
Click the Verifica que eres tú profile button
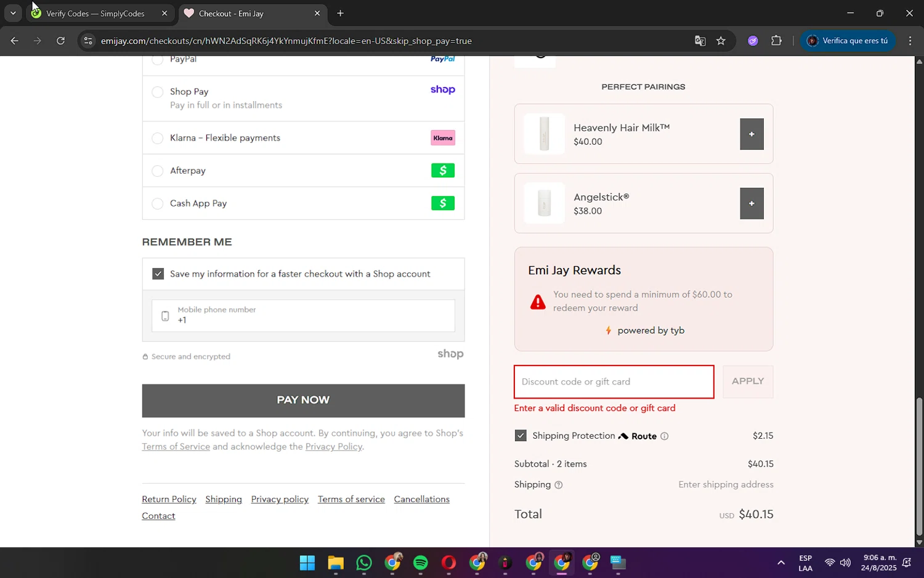click(848, 41)
